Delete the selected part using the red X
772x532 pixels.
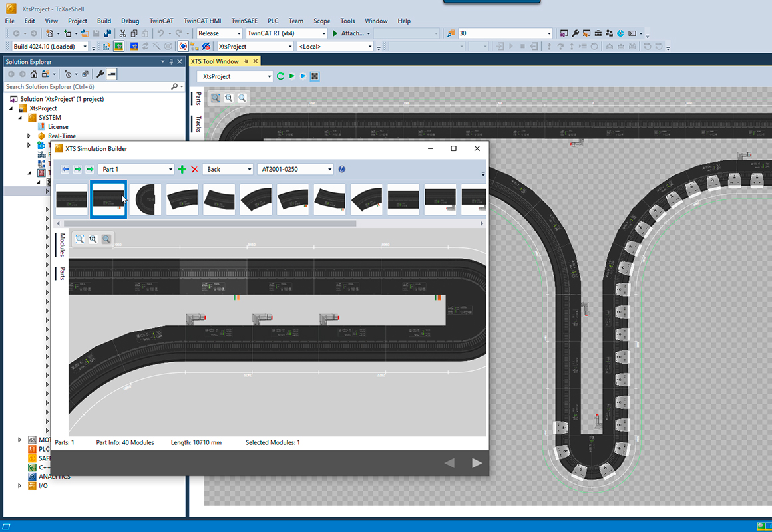pos(194,170)
